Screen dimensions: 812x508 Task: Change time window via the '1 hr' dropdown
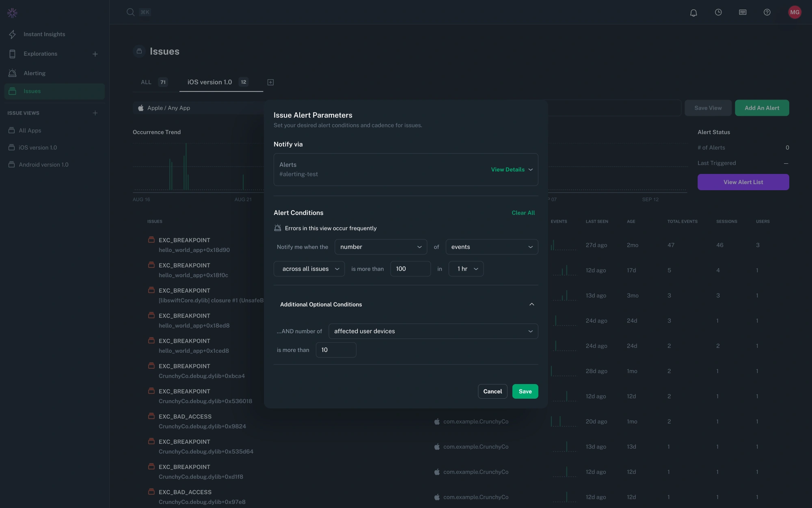click(466, 269)
